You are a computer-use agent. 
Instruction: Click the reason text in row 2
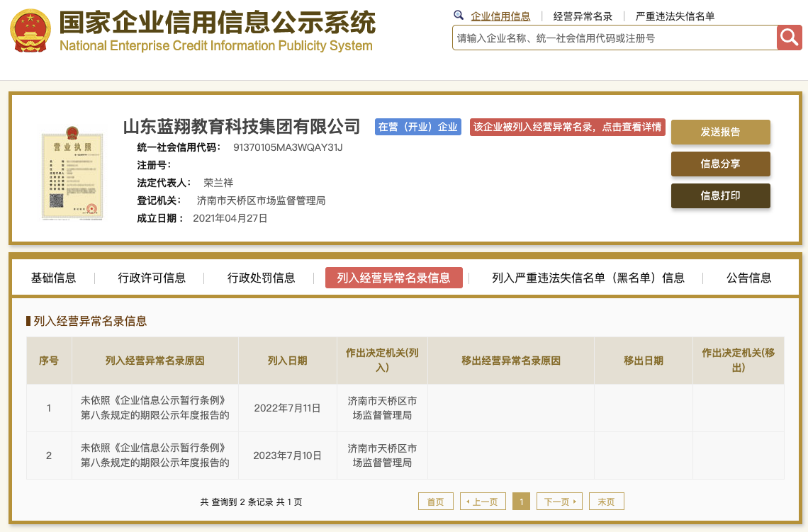(155, 455)
